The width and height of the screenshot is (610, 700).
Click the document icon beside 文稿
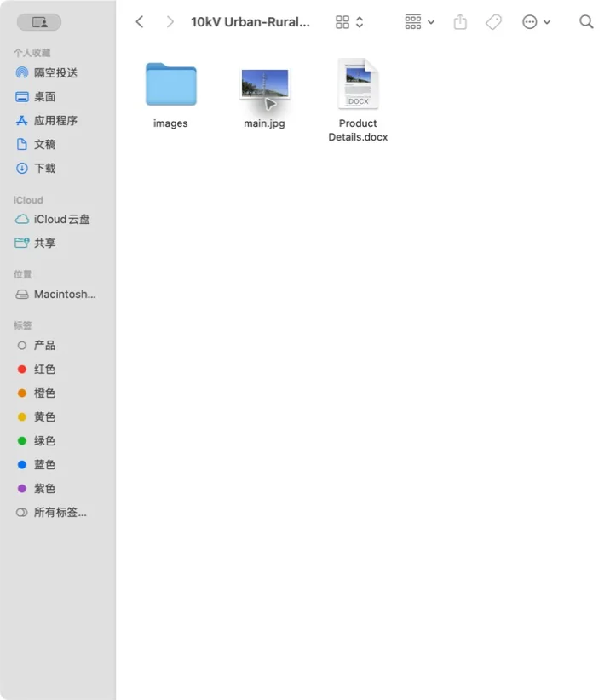click(x=22, y=144)
